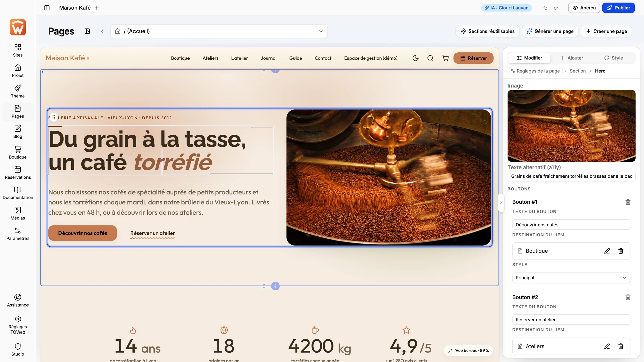Edit the Boutique link destination pencil

(x=607, y=251)
